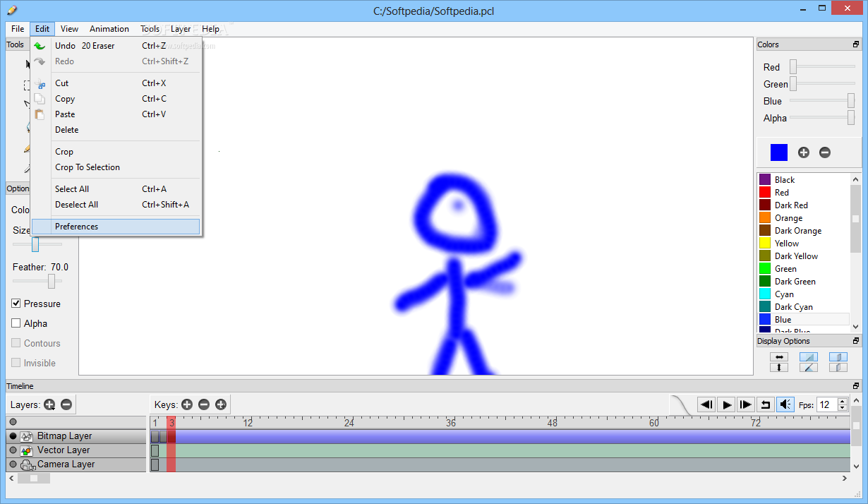Choose Select All from Edit menu
The image size is (868, 504).
coord(116,189)
